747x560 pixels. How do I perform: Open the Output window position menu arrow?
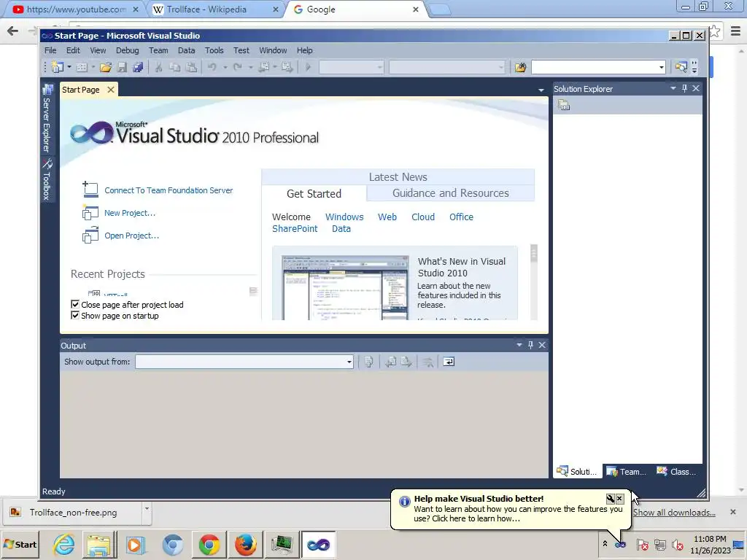[x=519, y=345]
